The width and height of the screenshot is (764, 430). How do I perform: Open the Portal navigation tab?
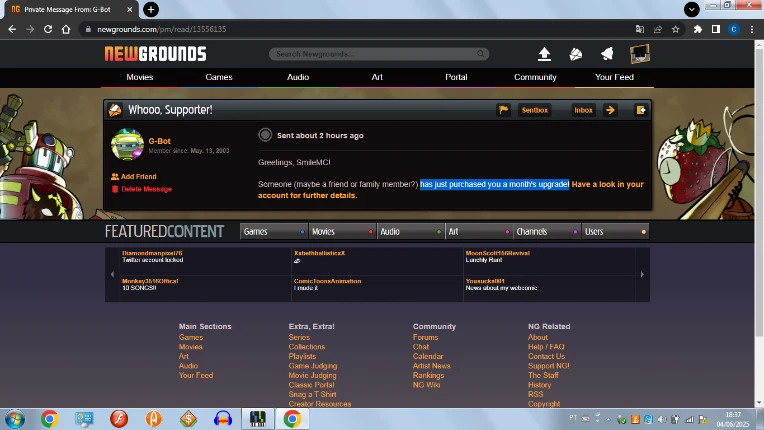[x=456, y=77]
